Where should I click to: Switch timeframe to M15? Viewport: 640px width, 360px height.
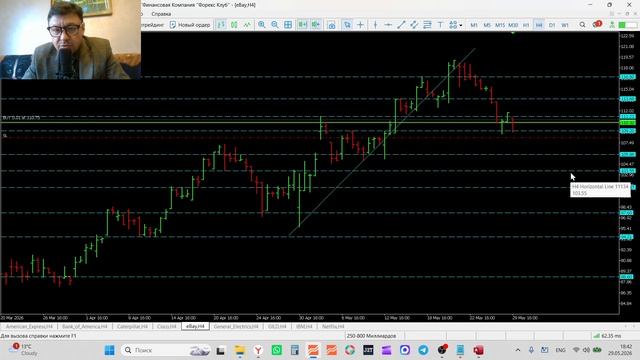(x=500, y=25)
